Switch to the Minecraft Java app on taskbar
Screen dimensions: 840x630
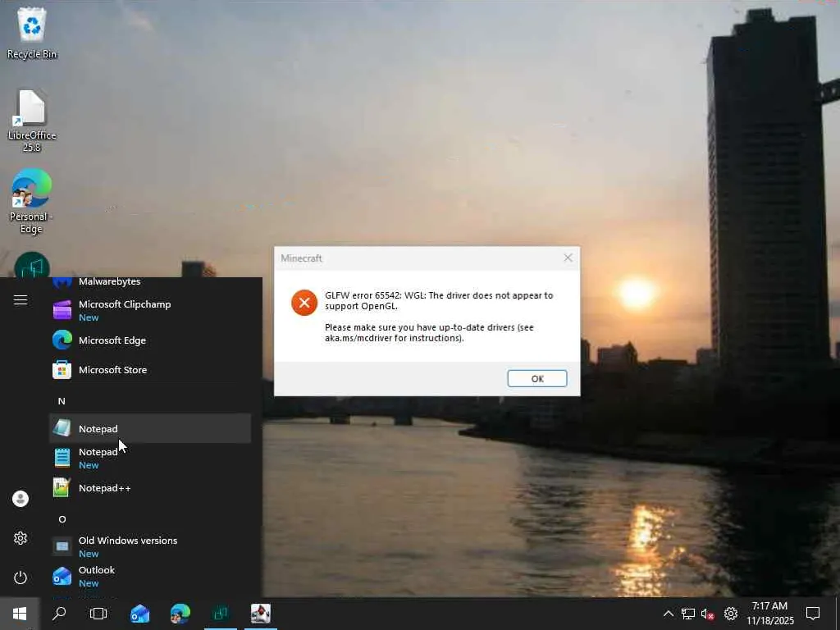261,614
